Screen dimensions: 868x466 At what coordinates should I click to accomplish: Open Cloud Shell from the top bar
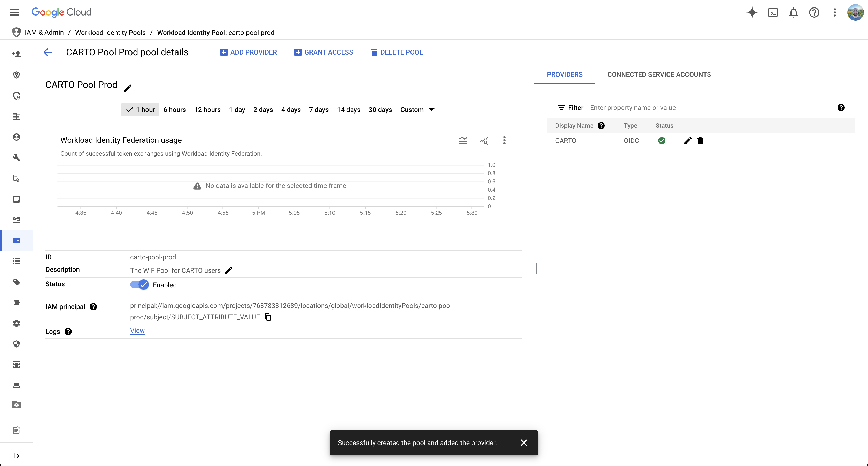click(x=773, y=12)
